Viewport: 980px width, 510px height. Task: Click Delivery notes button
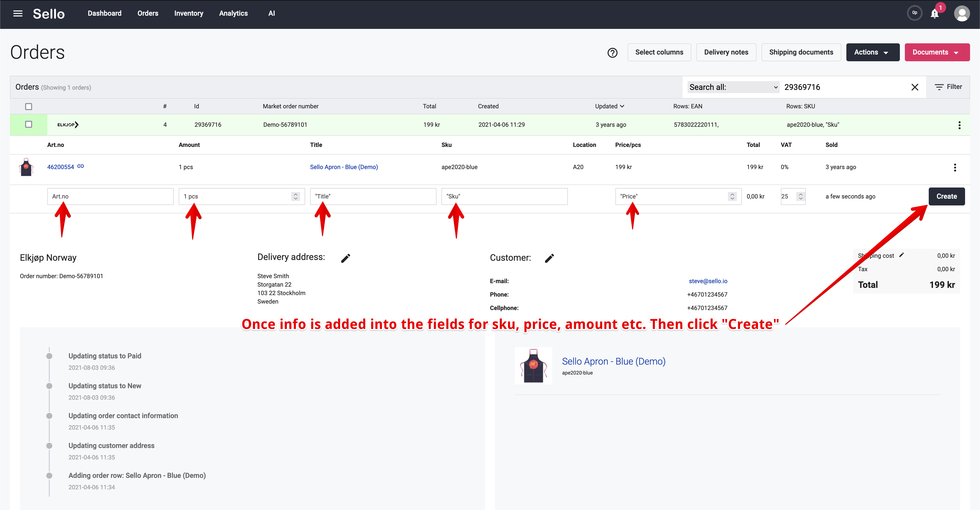point(726,52)
